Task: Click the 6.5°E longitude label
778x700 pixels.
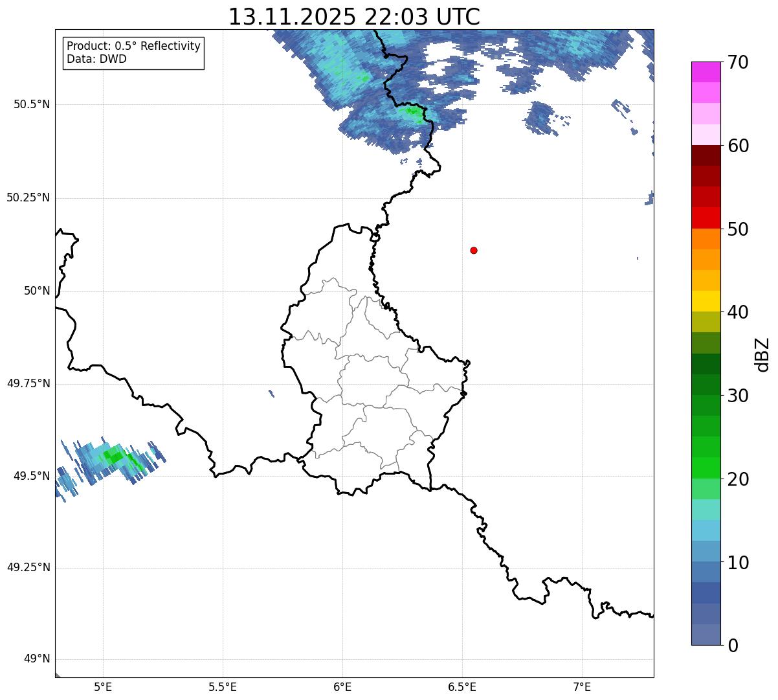Action: (462, 686)
